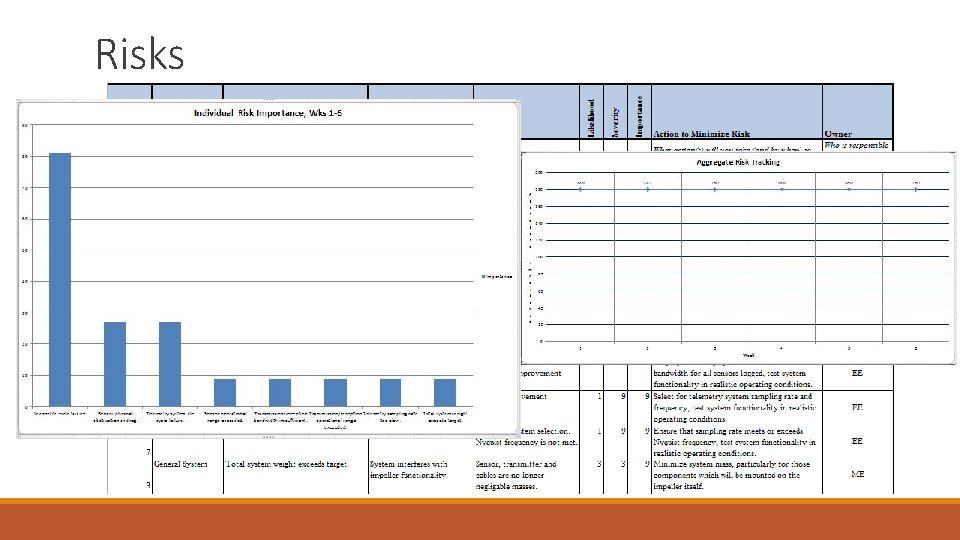Click the "Owner" column header
Image resolution: width=960 pixels, height=540 pixels.
[x=838, y=133]
